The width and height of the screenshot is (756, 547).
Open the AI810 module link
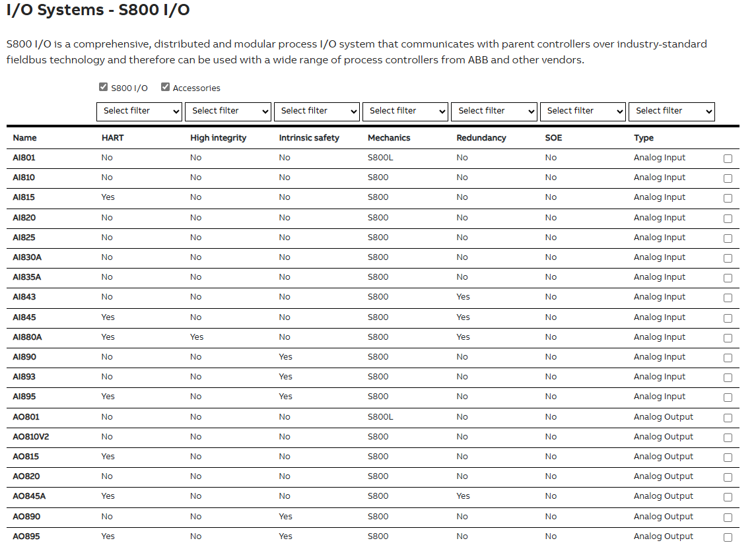pos(24,177)
